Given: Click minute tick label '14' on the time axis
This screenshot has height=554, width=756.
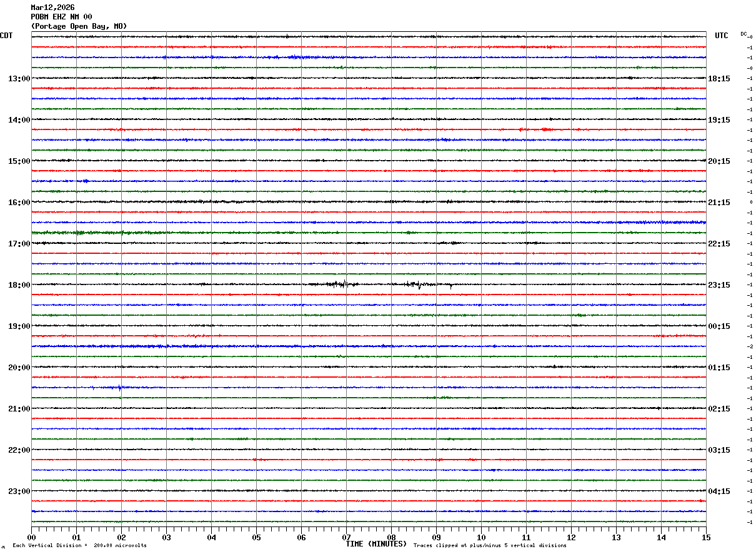Looking at the screenshot, I should click(661, 537).
